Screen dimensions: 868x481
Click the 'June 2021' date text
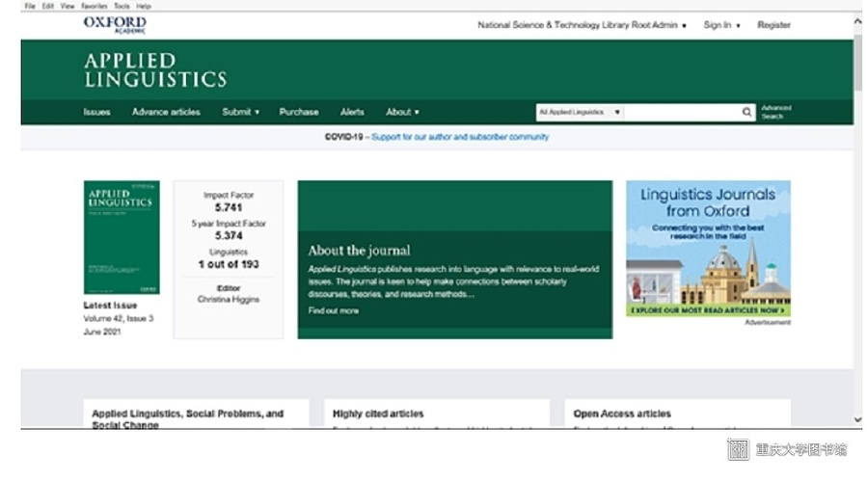(x=102, y=332)
